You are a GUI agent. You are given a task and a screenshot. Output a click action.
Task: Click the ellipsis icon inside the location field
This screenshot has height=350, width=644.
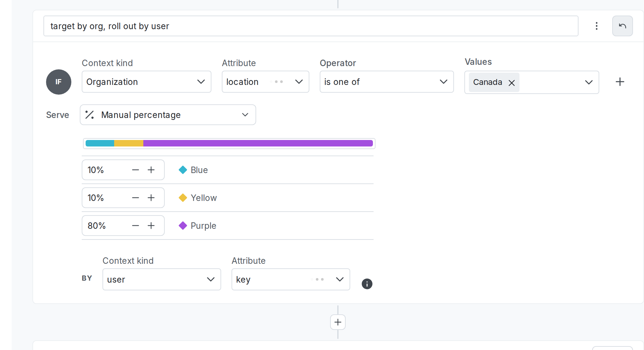278,82
